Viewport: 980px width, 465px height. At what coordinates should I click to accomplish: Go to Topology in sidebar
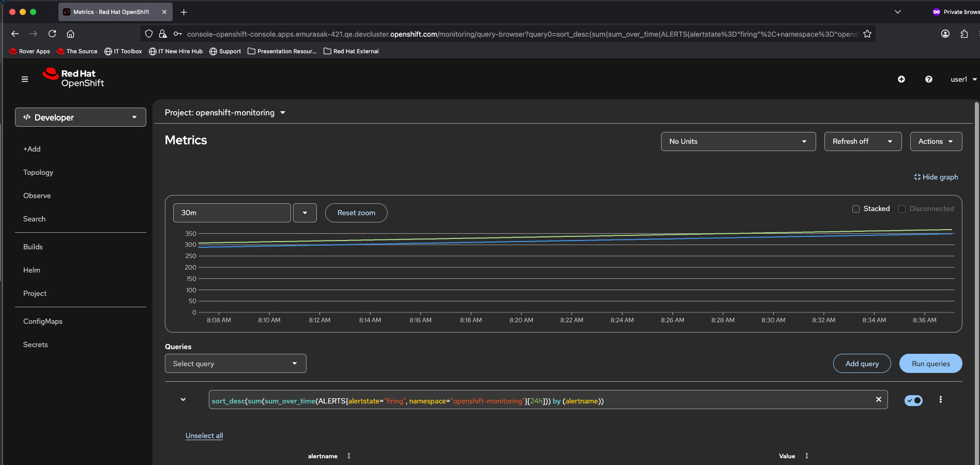38,172
